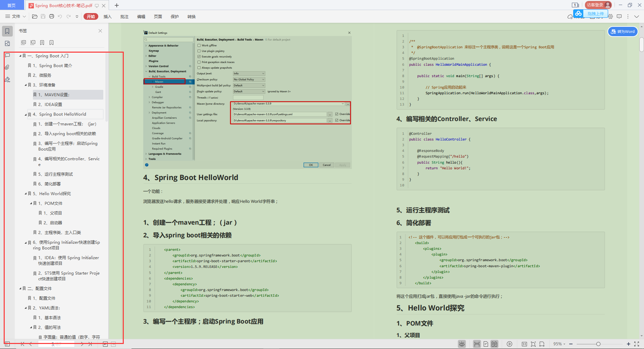This screenshot has width=644, height=349.
Task: Enter fullscreen mode icon
Action: 637,344
